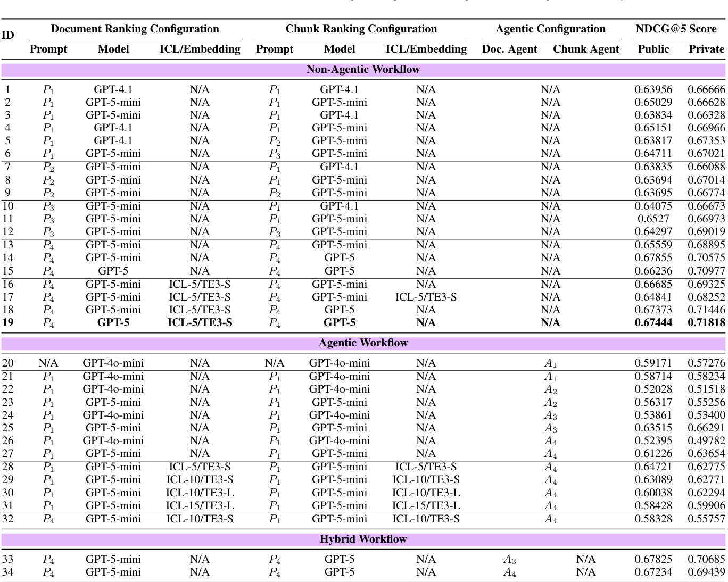Screen dimensions: 728x582
Task: Select private score 0.70977 in row 15
Action: [x=706, y=271]
